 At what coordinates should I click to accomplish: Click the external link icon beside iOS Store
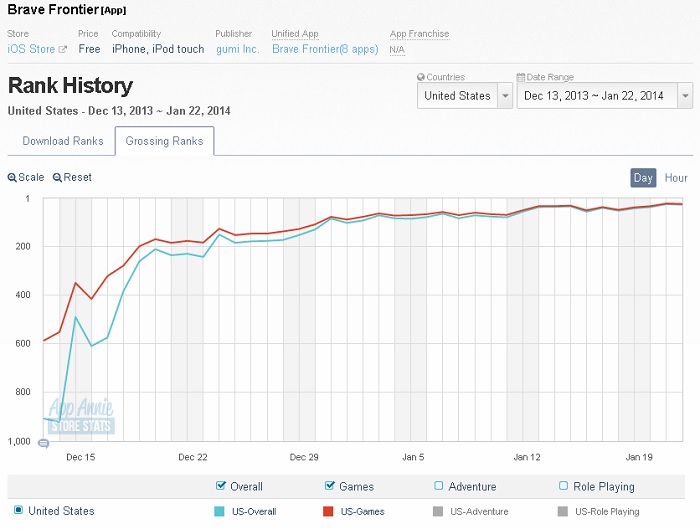[63, 50]
